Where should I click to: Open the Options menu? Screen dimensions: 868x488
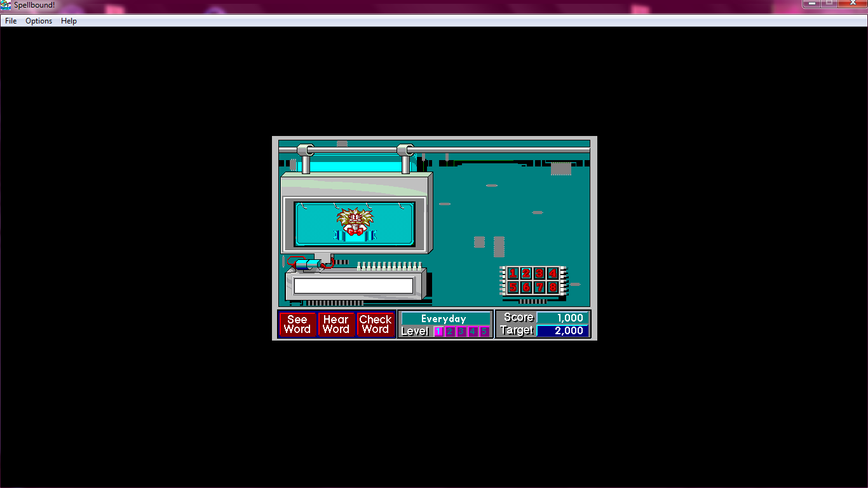pos(39,21)
